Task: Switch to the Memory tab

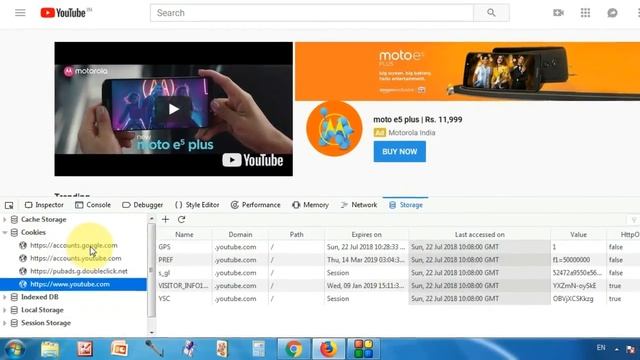Action: tap(310, 205)
